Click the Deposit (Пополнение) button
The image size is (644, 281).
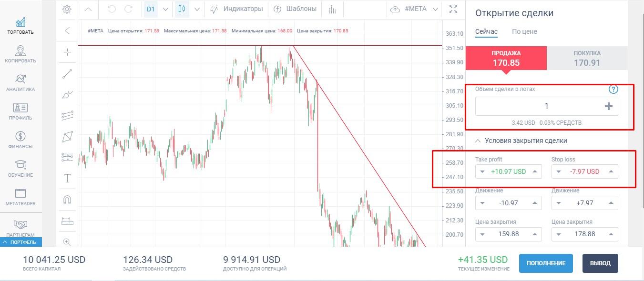(546, 263)
